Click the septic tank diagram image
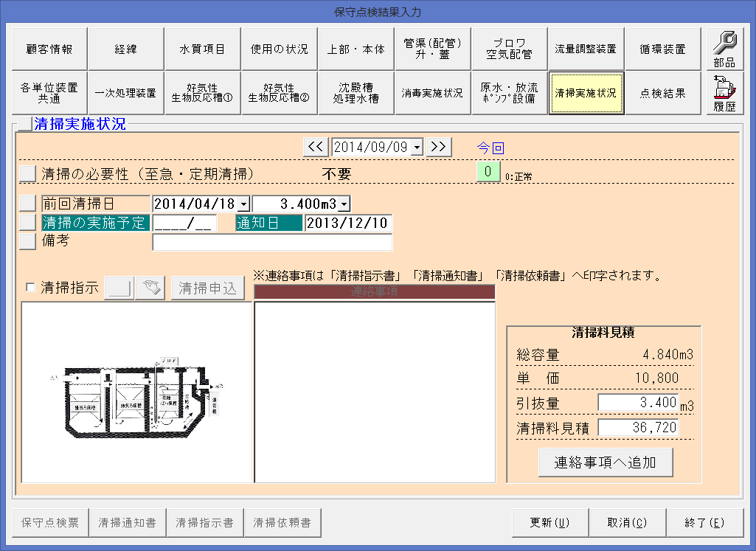The height and width of the screenshot is (551, 756). pos(136,392)
